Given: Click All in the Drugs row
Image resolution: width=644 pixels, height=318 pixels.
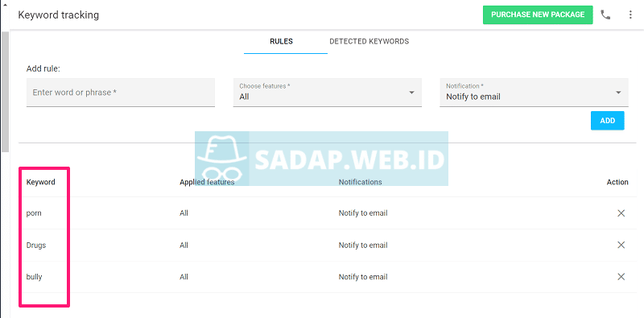Looking at the screenshot, I should coord(184,246).
